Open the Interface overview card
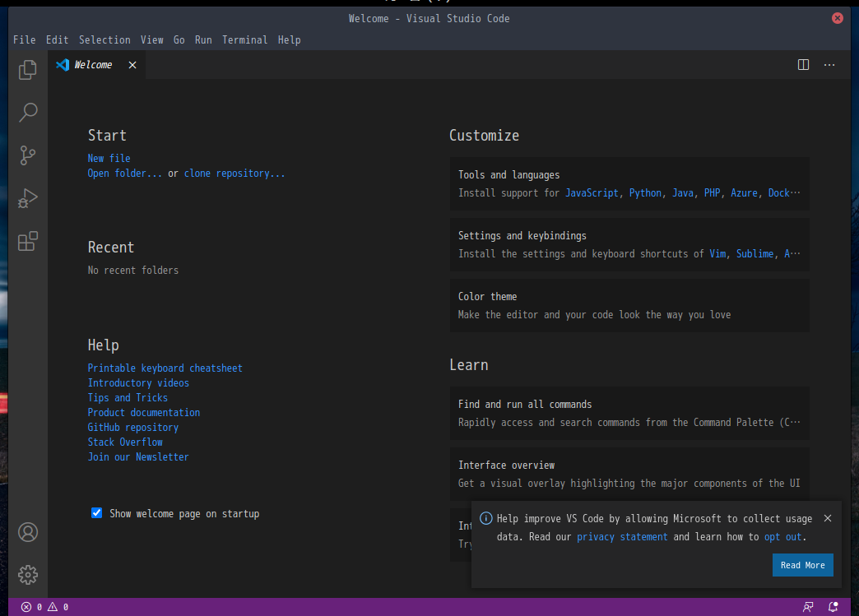This screenshot has width=859, height=616. [629, 475]
